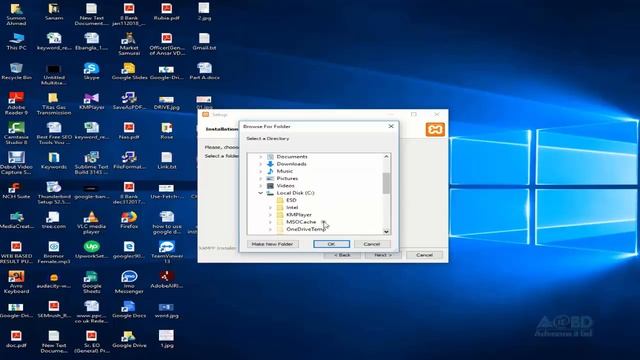640x360 pixels.
Task: Select the Rubia.pdf file icon
Action: pos(167,12)
